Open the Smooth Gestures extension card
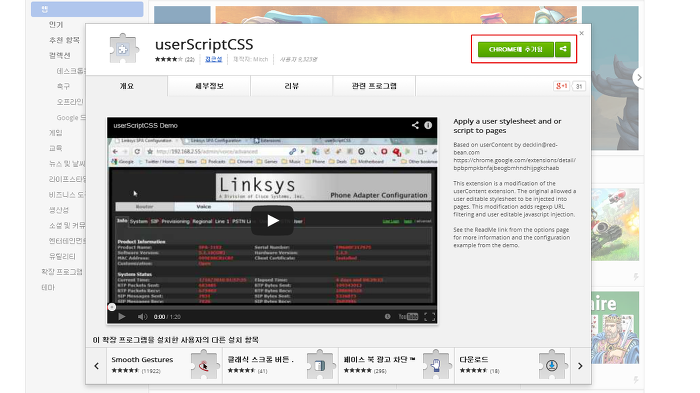The image size is (700, 393). pyautogui.click(x=164, y=366)
